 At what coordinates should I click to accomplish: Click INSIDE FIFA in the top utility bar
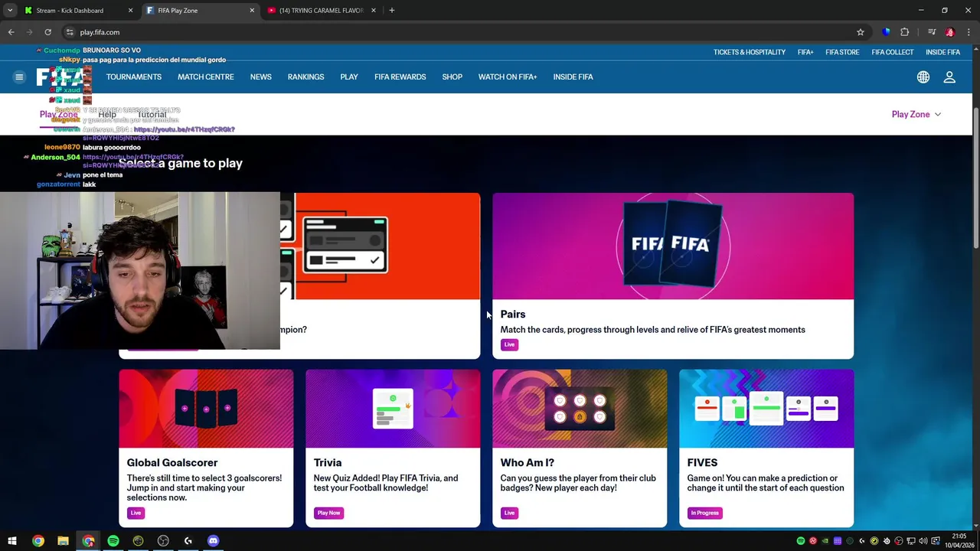coord(942,52)
